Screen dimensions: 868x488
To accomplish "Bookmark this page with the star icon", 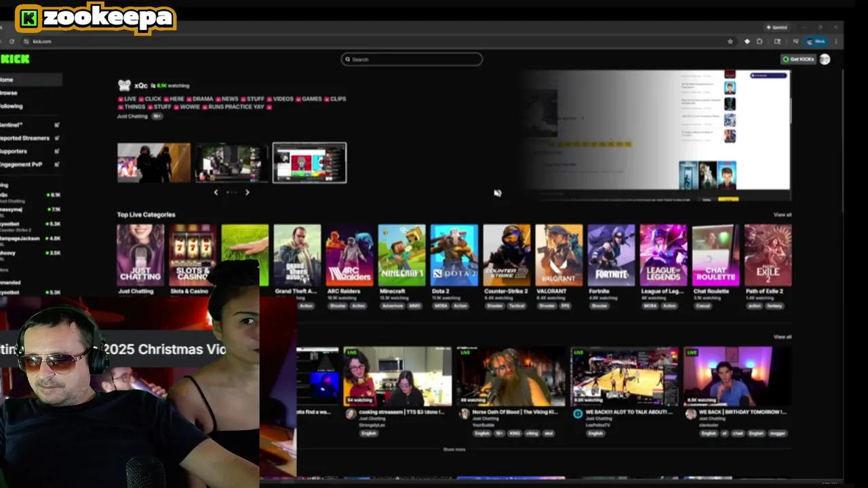I will pyautogui.click(x=730, y=41).
